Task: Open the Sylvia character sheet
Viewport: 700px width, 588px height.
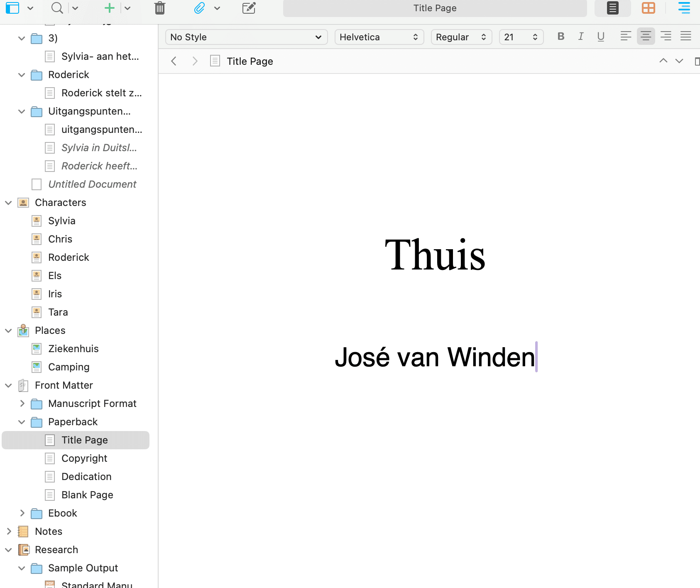Action: click(x=61, y=221)
